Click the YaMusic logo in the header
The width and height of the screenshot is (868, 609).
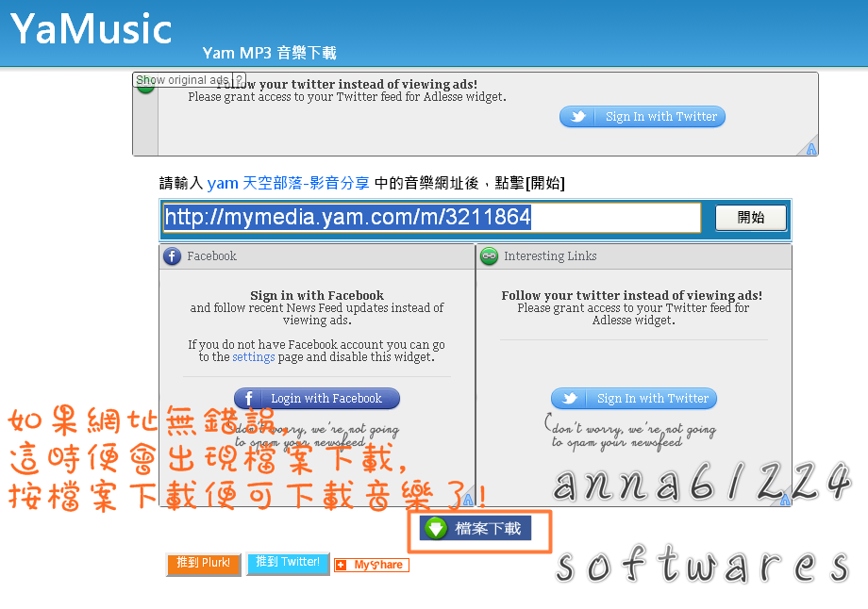point(92,29)
